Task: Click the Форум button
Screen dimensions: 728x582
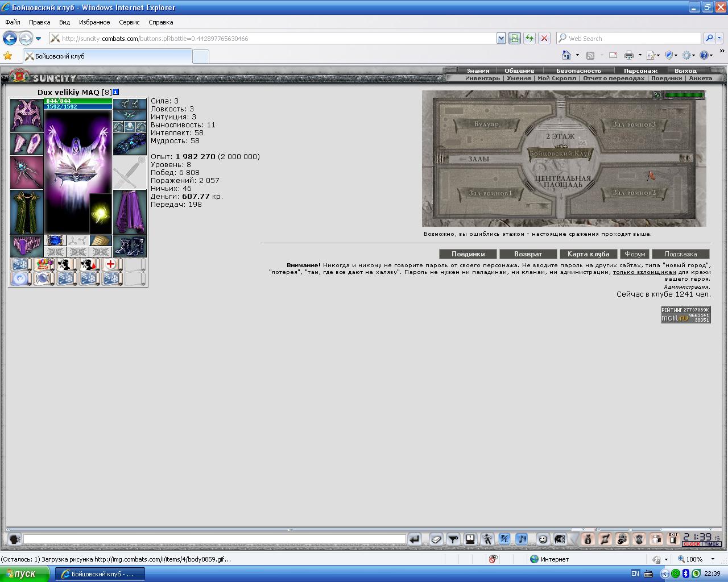Action: (635, 254)
